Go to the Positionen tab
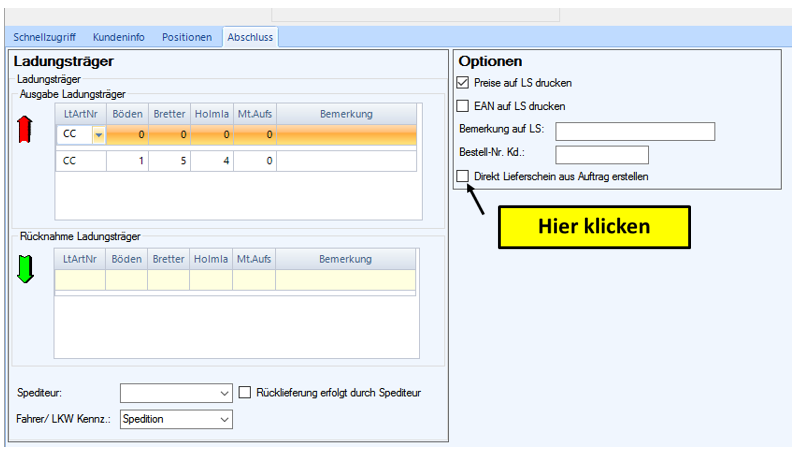This screenshot has width=801, height=459. [187, 37]
